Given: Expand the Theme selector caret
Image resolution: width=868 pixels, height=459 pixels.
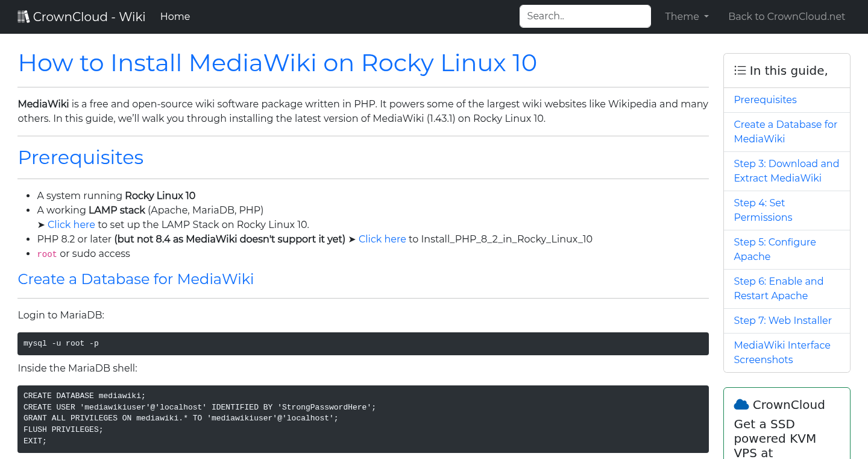Looking at the screenshot, I should [707, 17].
